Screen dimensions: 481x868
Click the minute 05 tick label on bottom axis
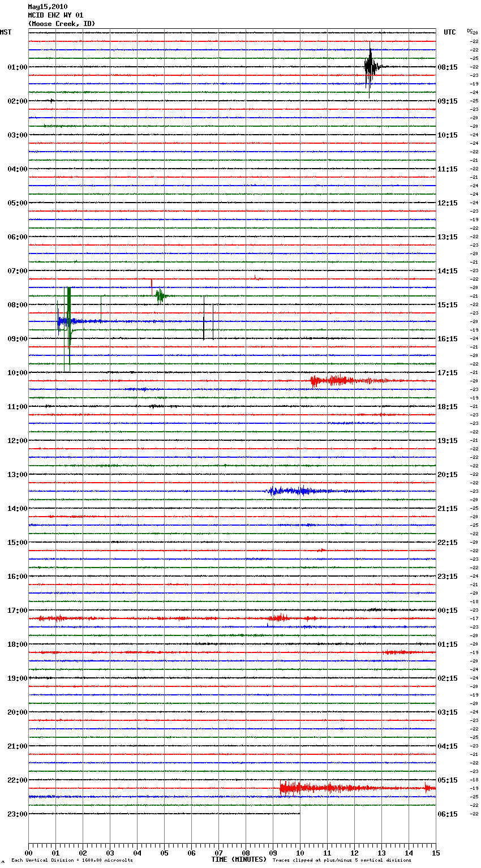pyautogui.click(x=164, y=853)
